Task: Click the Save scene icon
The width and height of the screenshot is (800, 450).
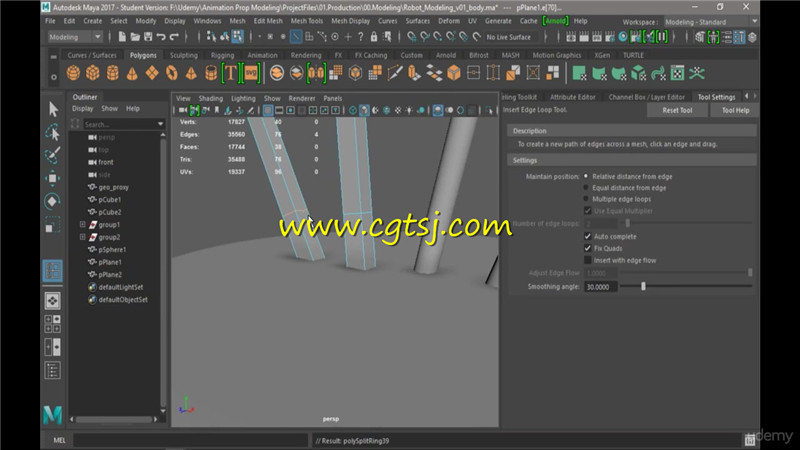Action: tap(148, 37)
